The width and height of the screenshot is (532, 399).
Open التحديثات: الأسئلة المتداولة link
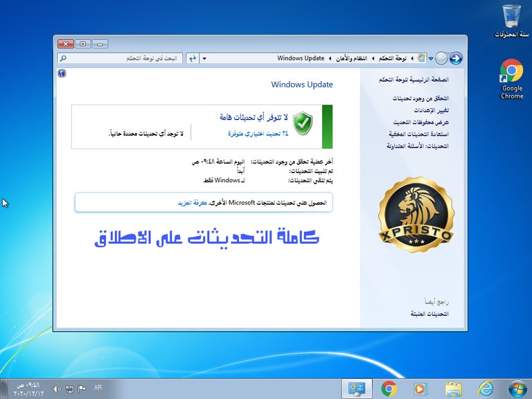tap(418, 146)
